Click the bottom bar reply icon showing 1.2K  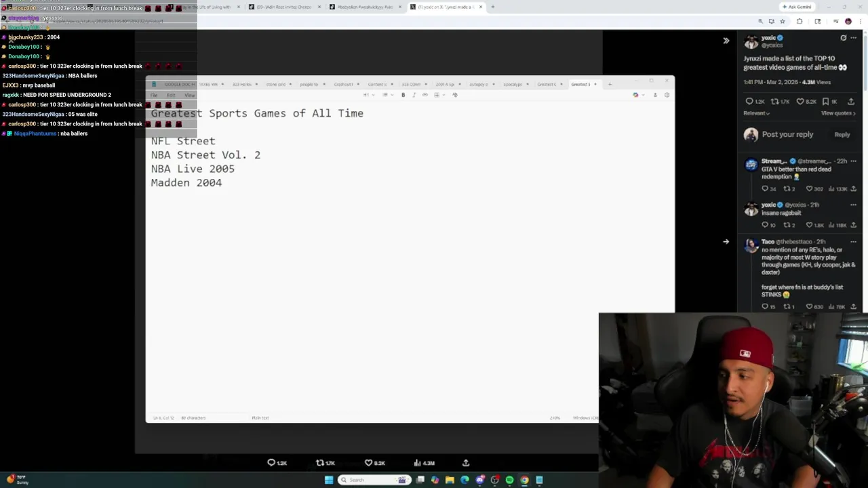tap(271, 463)
